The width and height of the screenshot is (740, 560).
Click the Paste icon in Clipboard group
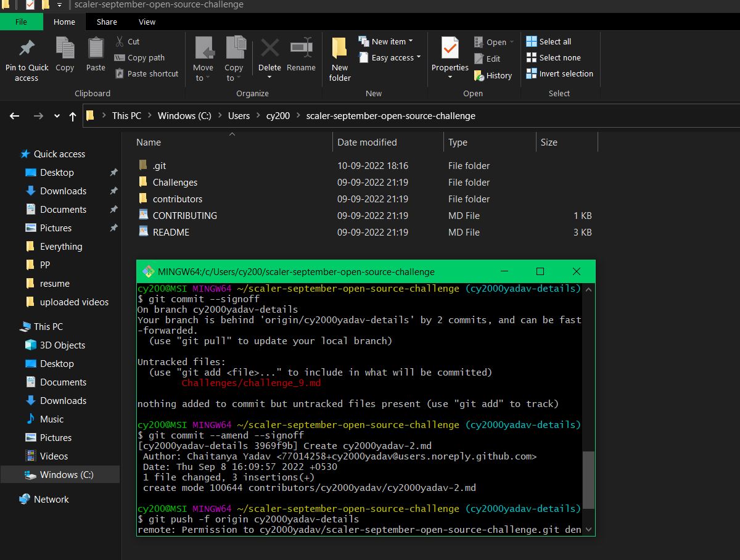pyautogui.click(x=96, y=48)
